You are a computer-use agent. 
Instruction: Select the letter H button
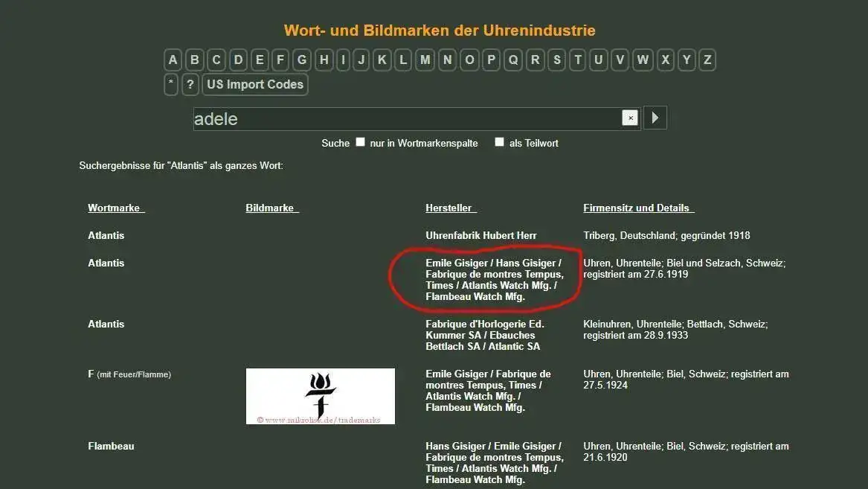[324, 60]
